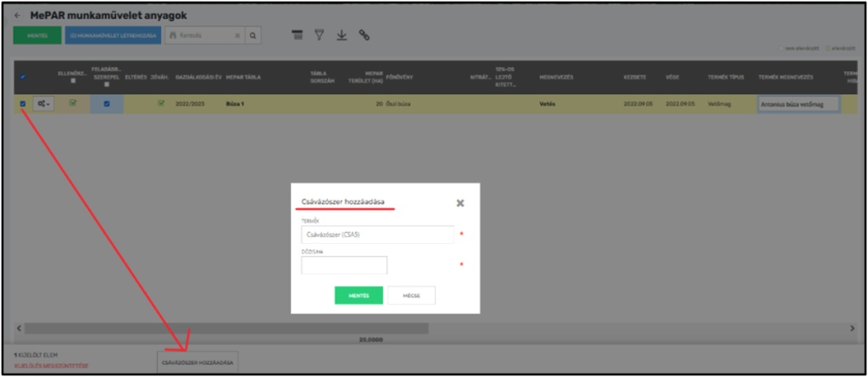The image size is (868, 377).
Task: Toggle the select-all checkbox in table header
Action: click(23, 77)
